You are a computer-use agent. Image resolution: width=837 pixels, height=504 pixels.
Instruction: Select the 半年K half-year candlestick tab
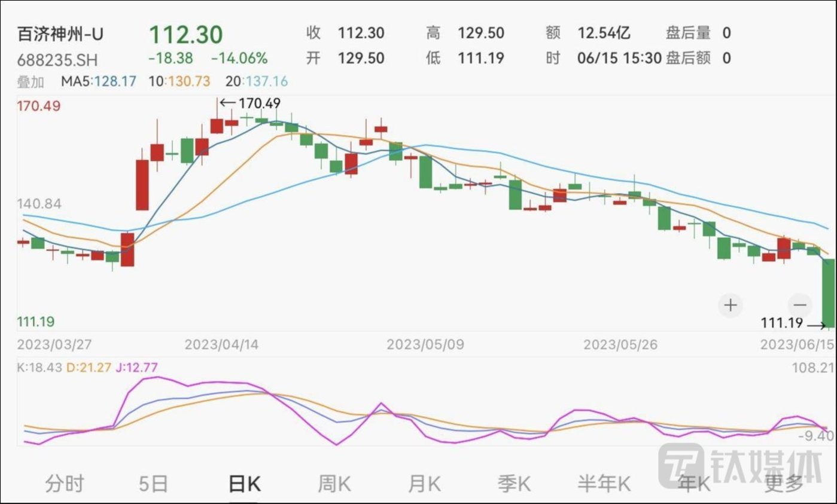pos(604,482)
